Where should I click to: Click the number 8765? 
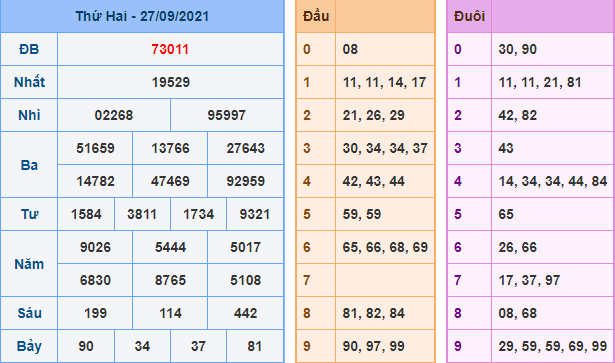point(170,280)
